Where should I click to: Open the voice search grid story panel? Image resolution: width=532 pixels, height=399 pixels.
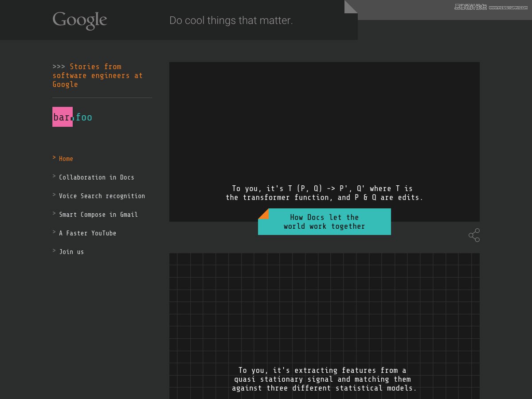[325, 326]
